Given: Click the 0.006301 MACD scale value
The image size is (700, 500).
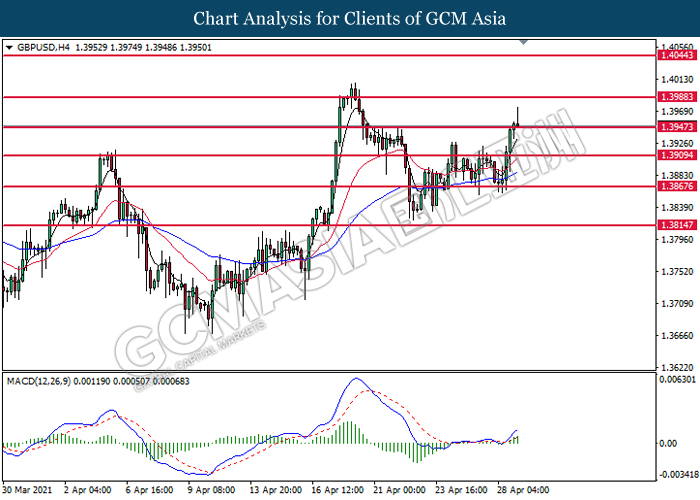Looking at the screenshot, I should (677, 379).
